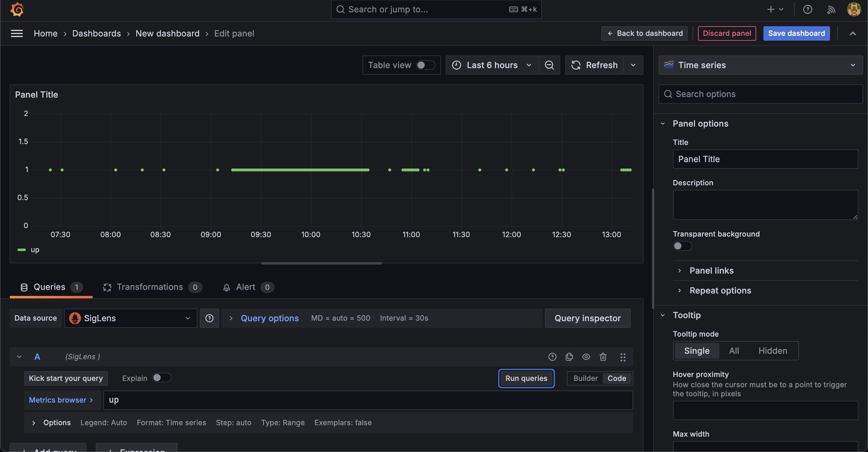This screenshot has width=868, height=452.
Task: Enable the Explain toggle
Action: [x=162, y=378]
